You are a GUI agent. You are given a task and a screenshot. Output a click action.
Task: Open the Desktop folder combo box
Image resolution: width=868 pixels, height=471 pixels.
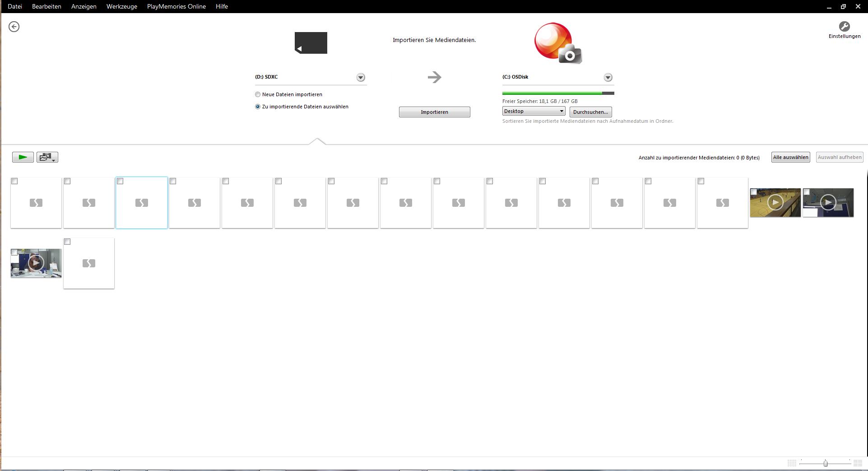[534, 111]
